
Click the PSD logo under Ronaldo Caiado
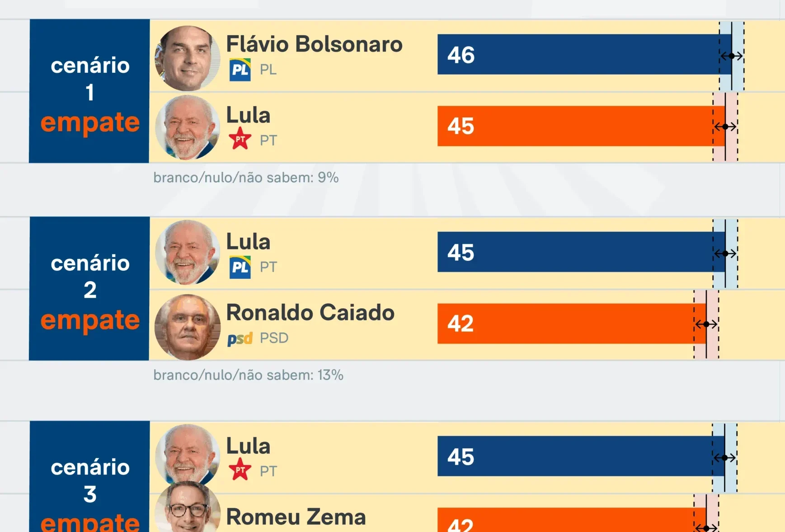tap(240, 339)
